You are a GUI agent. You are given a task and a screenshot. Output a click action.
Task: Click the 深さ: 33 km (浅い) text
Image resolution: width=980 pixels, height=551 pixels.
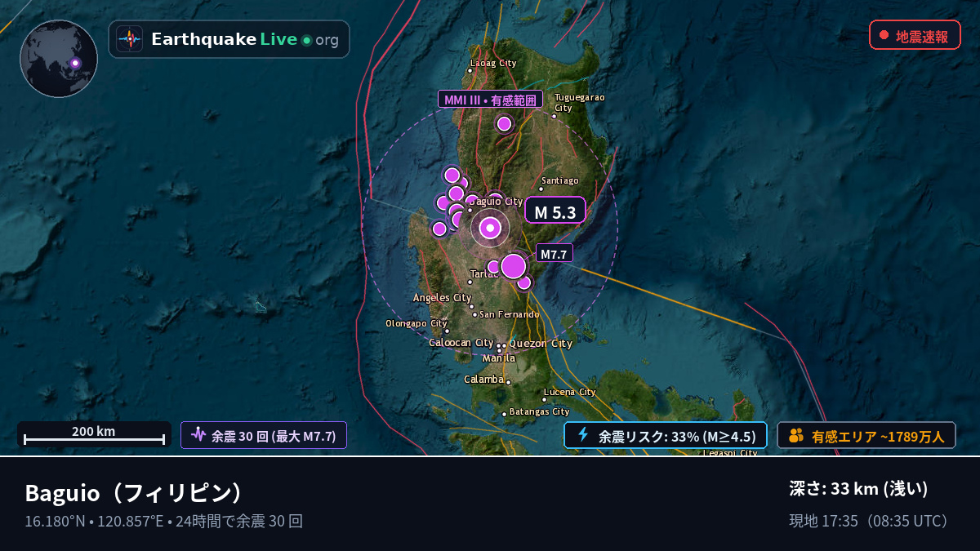pos(858,489)
